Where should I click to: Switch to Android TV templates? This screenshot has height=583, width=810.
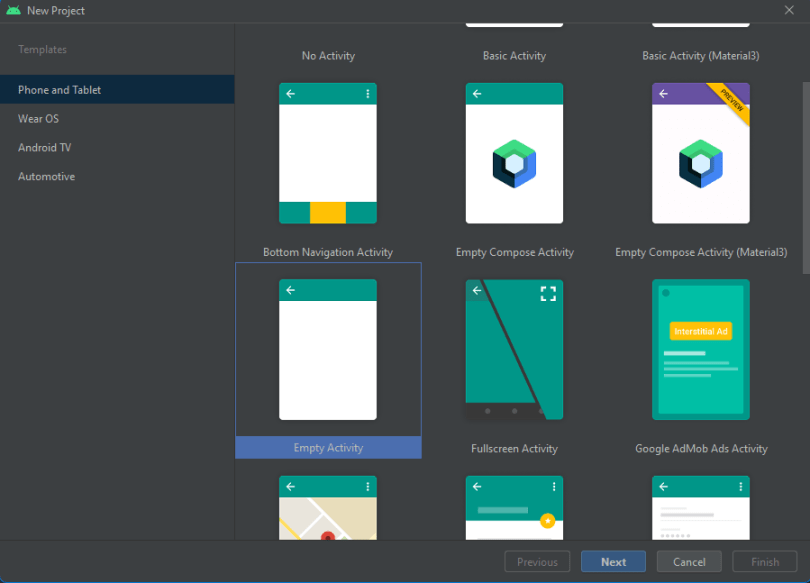[117, 147]
